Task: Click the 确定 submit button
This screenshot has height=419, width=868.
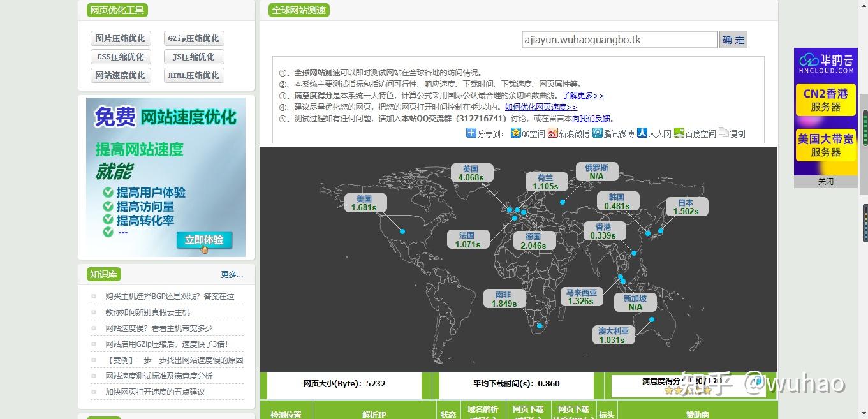Action: point(733,40)
